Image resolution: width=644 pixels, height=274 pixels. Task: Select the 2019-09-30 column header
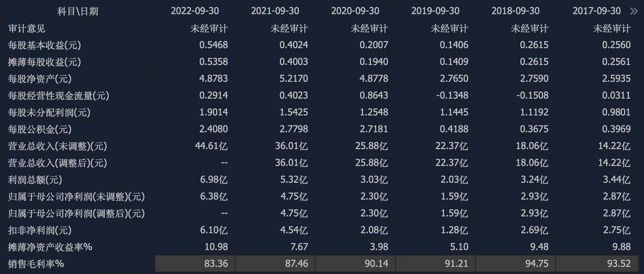point(436,11)
